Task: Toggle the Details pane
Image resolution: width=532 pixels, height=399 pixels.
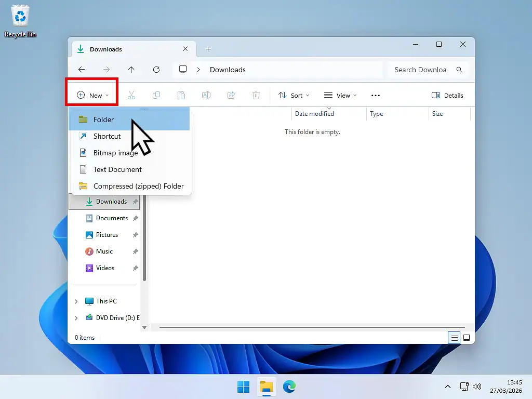Action: 447,95
